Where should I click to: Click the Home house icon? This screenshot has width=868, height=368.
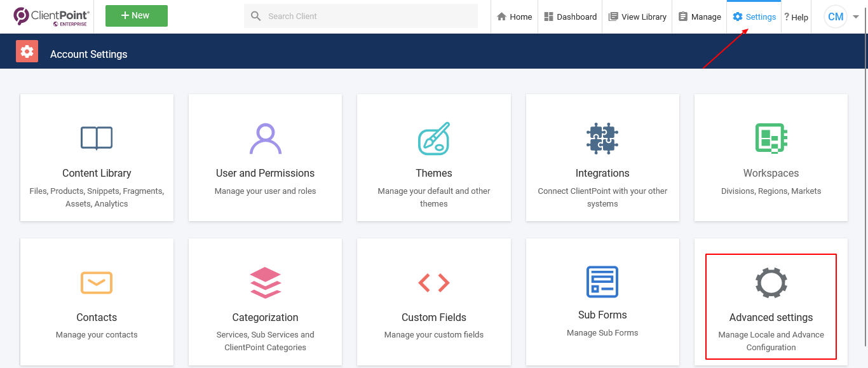(501, 17)
